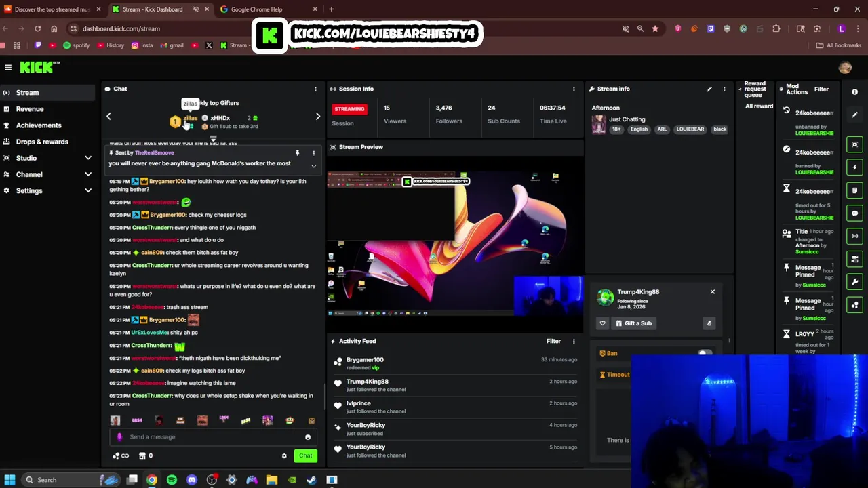Toggle the speech bubble chat widget
The height and width of the screenshot is (488, 868).
pyautogui.click(x=854, y=213)
